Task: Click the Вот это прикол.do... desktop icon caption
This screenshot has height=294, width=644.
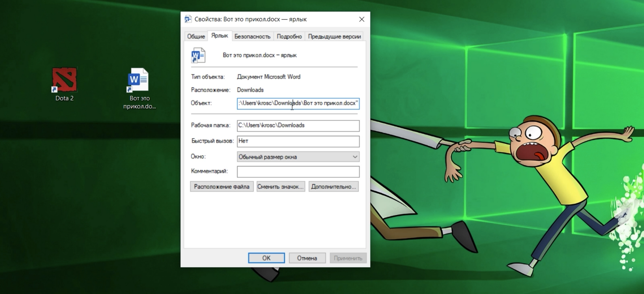Action: coord(140,102)
